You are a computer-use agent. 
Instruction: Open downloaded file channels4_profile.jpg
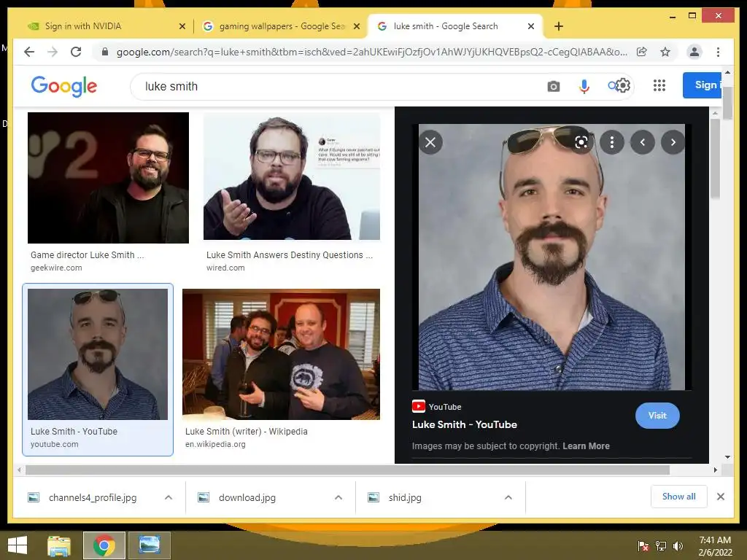tap(93, 497)
